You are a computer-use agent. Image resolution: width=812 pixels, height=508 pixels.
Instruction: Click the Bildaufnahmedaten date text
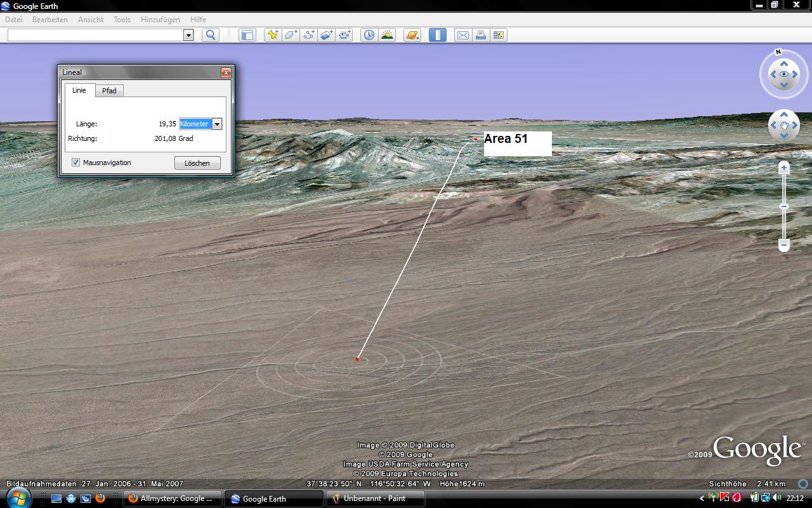click(95, 483)
